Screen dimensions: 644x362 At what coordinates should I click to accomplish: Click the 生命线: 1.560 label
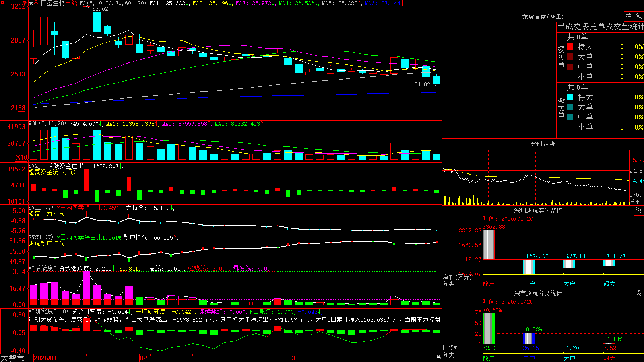click(x=163, y=269)
